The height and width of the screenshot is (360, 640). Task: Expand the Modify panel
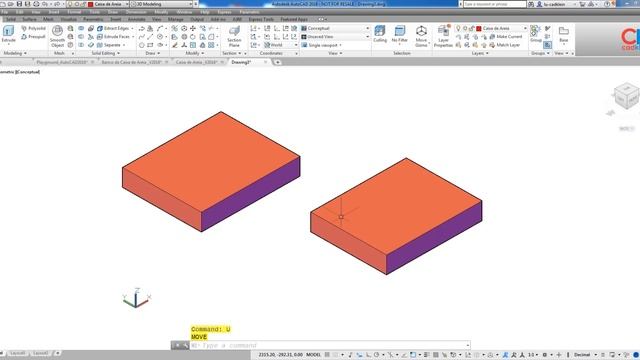(x=194, y=53)
